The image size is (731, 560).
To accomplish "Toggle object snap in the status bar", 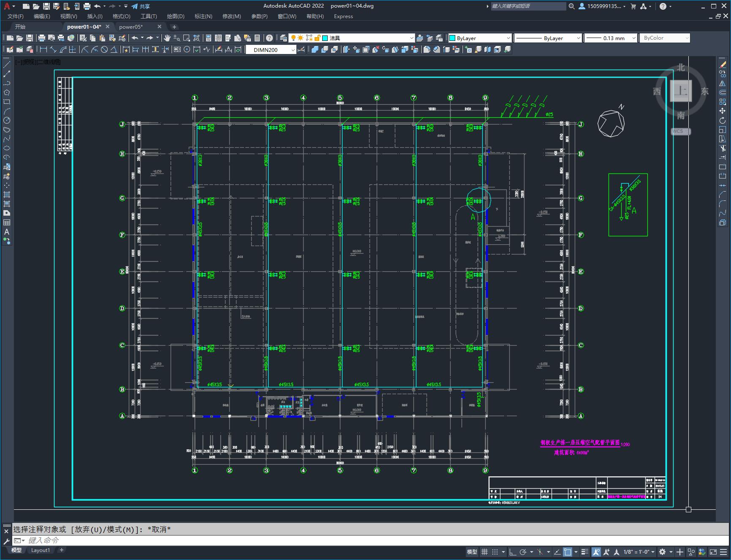I will (x=568, y=552).
